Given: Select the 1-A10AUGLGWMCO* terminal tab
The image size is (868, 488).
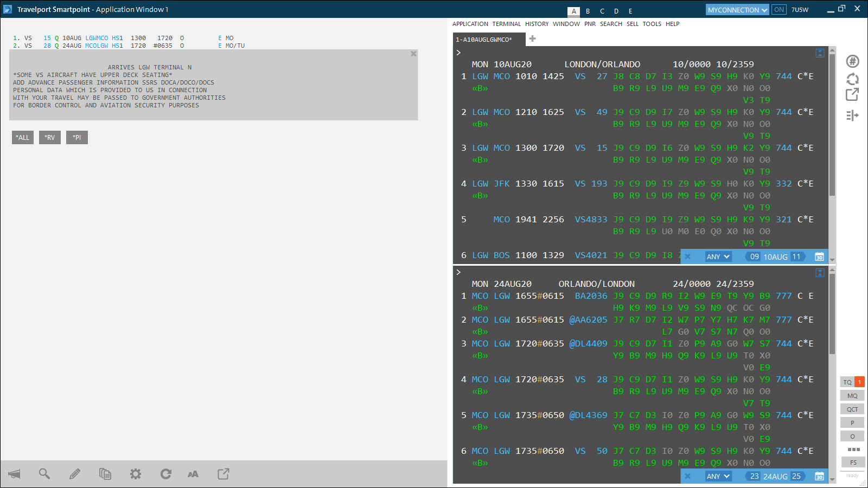Looking at the screenshot, I should click(x=489, y=40).
